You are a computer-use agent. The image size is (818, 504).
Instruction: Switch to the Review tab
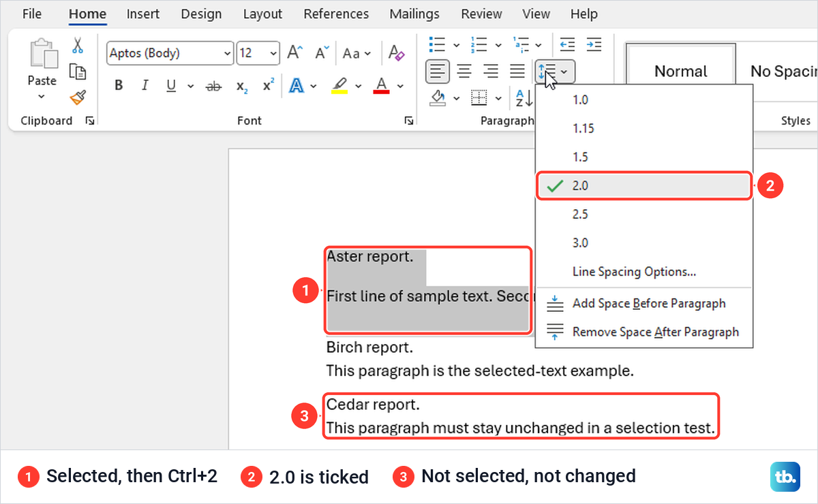coord(482,14)
